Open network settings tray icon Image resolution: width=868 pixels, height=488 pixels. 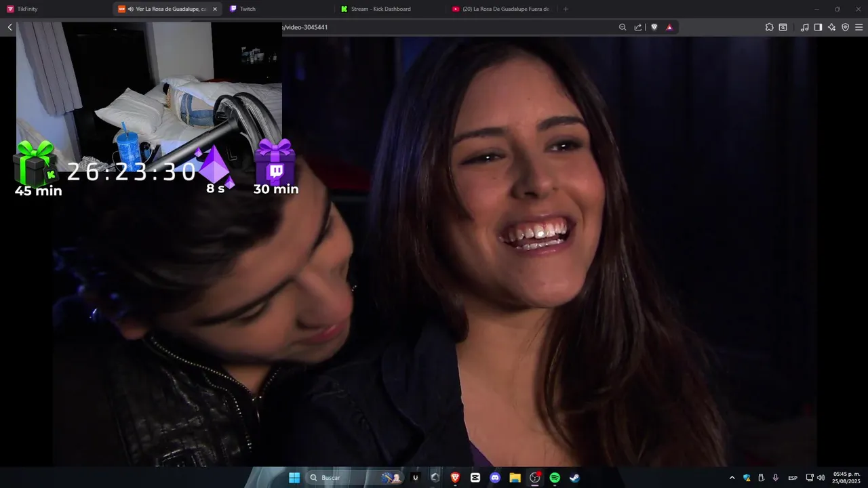(x=810, y=478)
